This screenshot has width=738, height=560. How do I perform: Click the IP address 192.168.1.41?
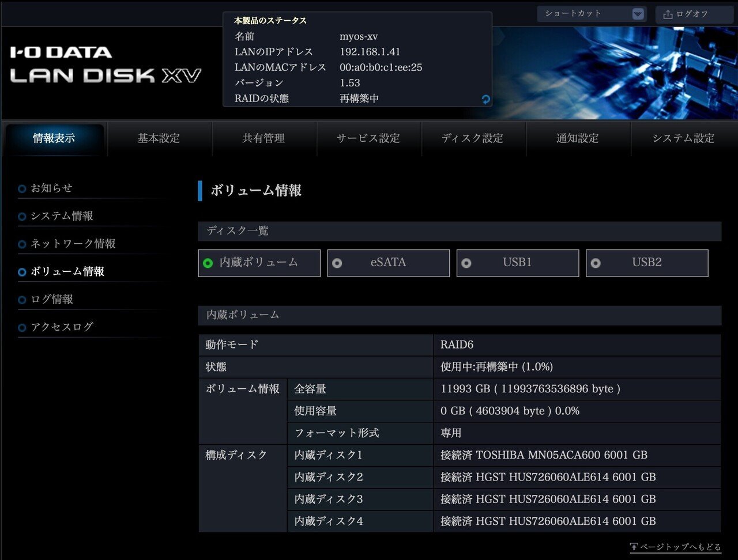tap(370, 52)
